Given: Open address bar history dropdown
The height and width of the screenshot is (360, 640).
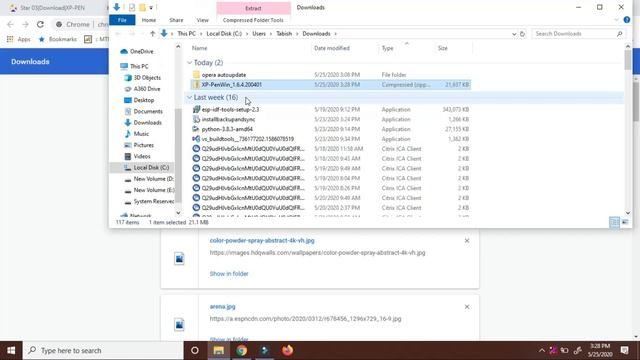Looking at the screenshot, I should click(x=514, y=34).
